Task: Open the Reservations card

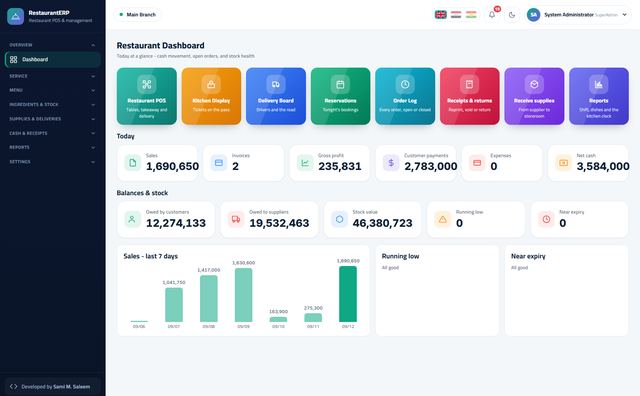Action: pos(340,96)
